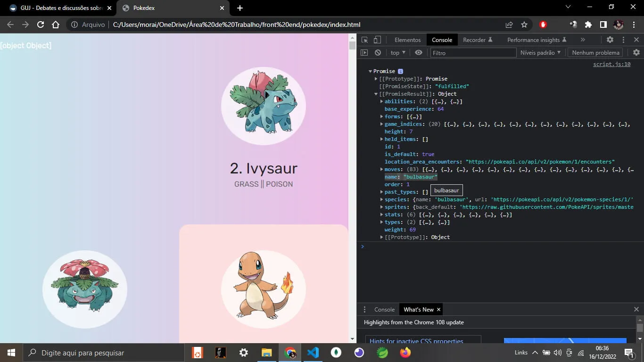Click the console input prompt arrow
The image size is (644, 362).
(363, 247)
